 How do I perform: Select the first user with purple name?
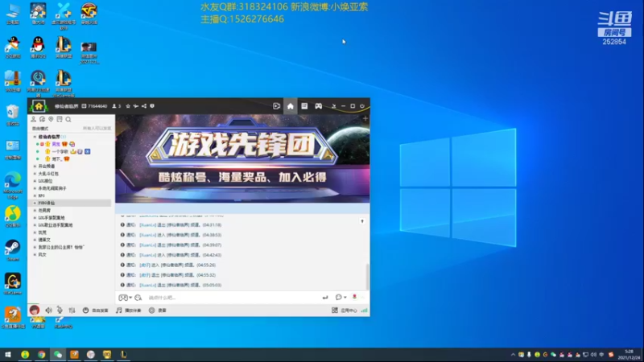click(x=56, y=144)
